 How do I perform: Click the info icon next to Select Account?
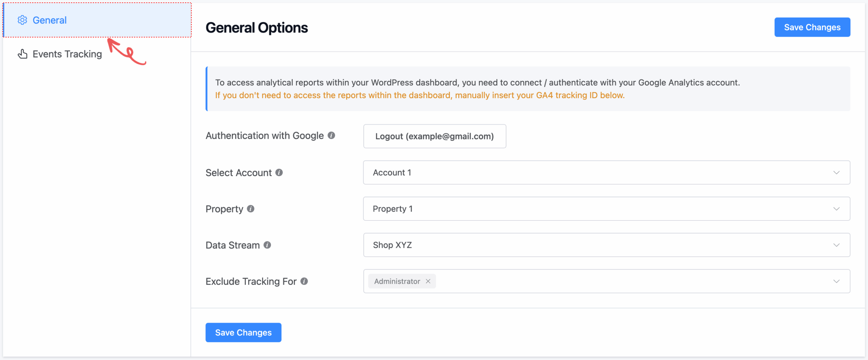(x=279, y=172)
